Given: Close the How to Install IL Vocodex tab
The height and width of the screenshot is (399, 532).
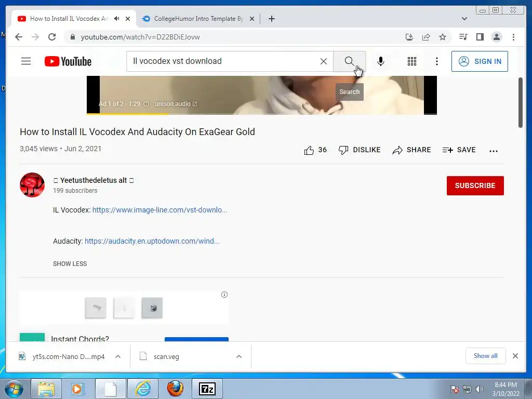Looking at the screenshot, I should pos(128,19).
